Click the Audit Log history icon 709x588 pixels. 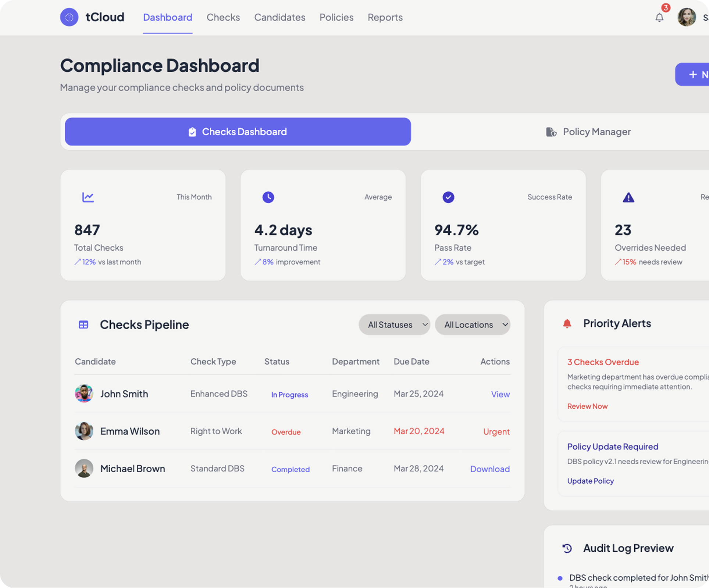[x=567, y=548]
